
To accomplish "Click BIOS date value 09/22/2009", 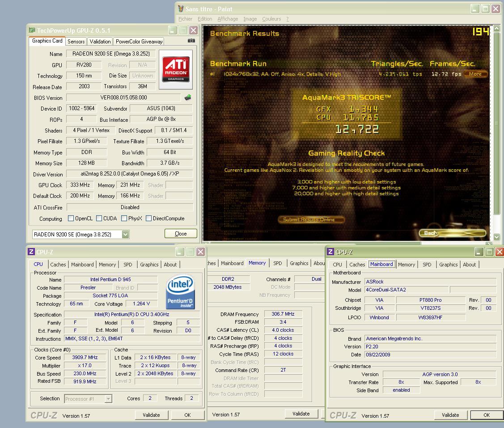I will click(430, 355).
